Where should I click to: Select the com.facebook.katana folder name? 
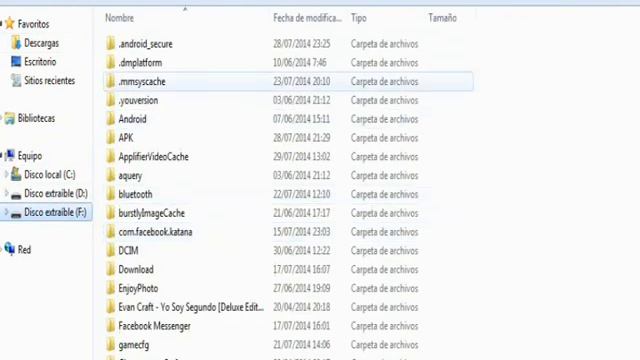click(155, 232)
